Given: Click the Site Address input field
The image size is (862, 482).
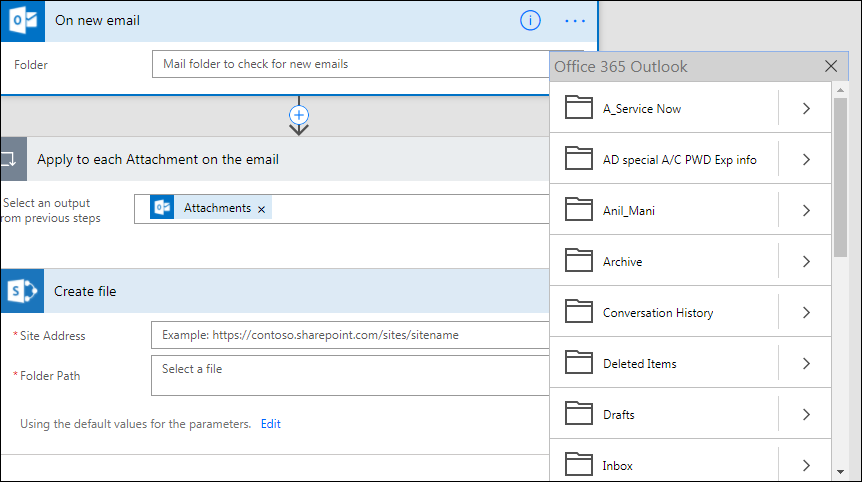Looking at the screenshot, I should (350, 335).
